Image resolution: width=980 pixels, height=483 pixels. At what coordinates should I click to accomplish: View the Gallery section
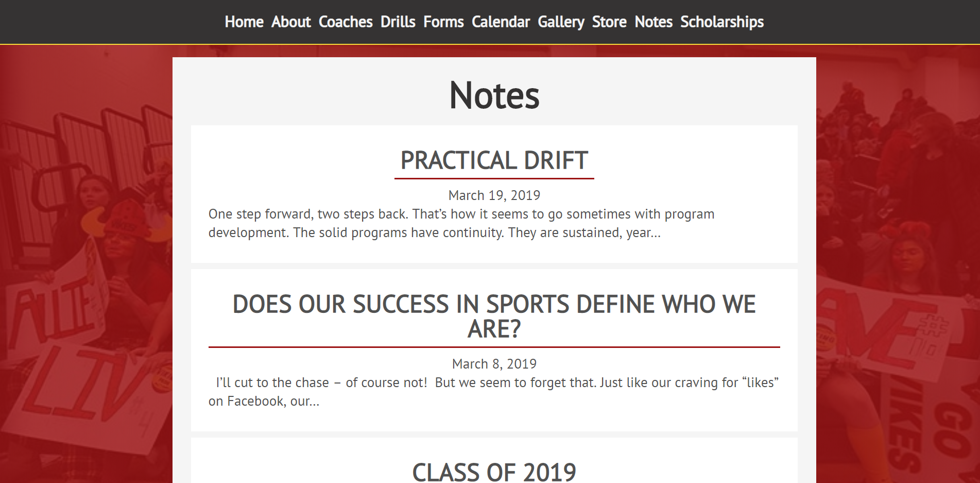coord(561,22)
